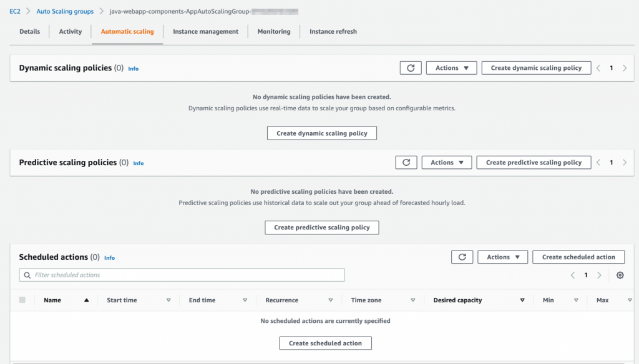Image resolution: width=639 pixels, height=364 pixels.
Task: Click the Desired capacity column filter icon
Action: (x=522, y=300)
